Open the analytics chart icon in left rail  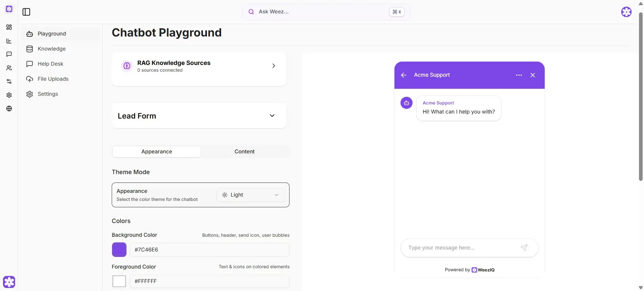click(9, 41)
